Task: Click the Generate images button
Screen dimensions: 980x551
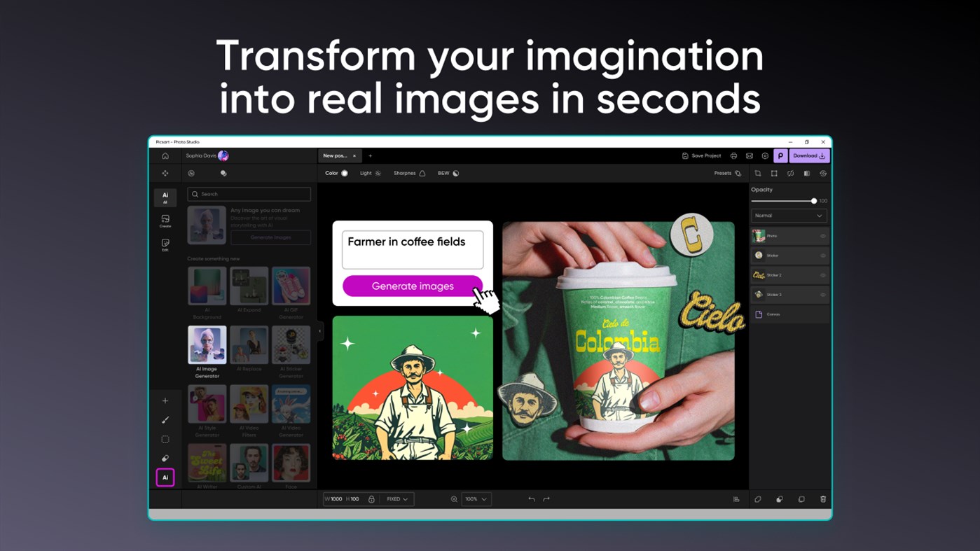Action: pyautogui.click(x=412, y=286)
